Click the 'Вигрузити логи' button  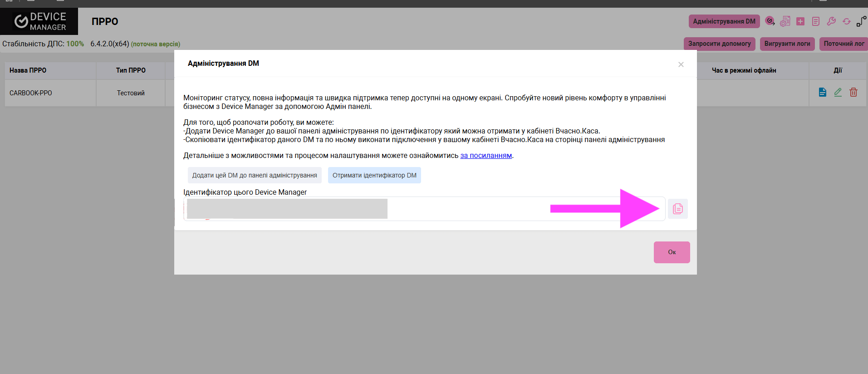(x=787, y=44)
